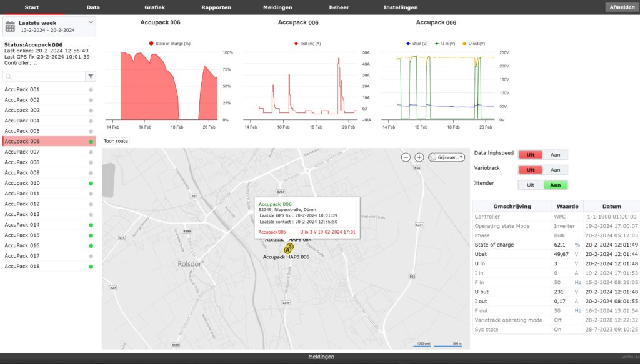640x364 pixels.
Task: Click the calendar icon for the date range
Action: click(x=10, y=26)
